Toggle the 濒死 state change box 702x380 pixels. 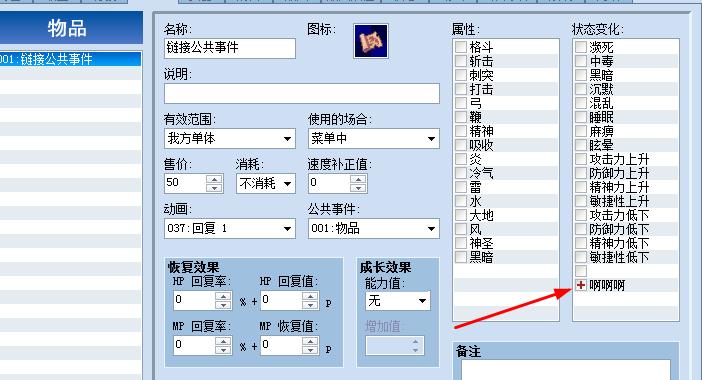point(581,47)
